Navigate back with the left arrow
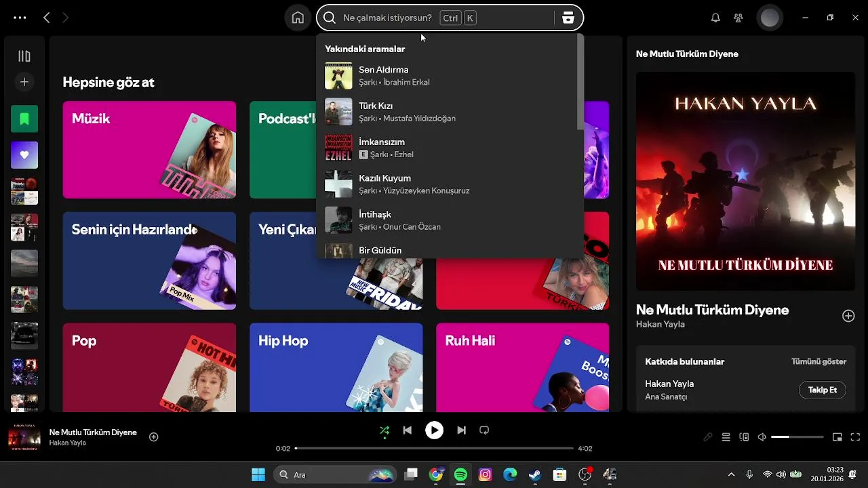 pos(46,18)
